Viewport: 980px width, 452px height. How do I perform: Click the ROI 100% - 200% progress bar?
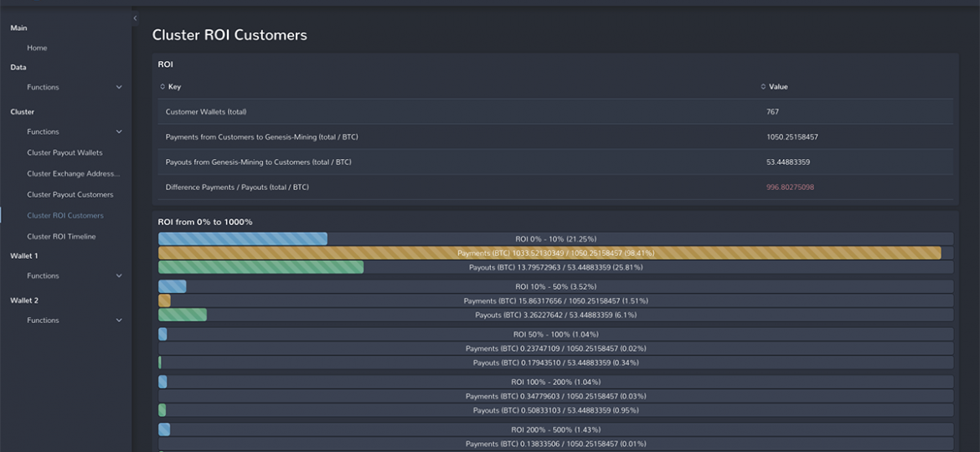tap(555, 382)
